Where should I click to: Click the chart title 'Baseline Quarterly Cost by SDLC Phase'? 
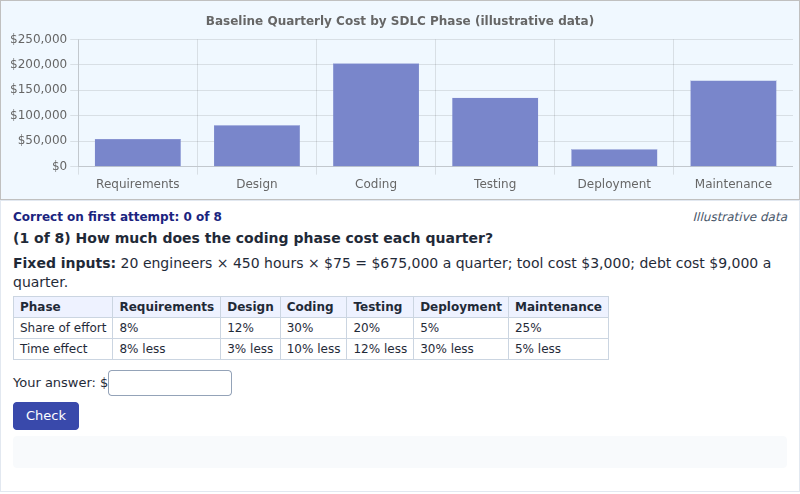[x=399, y=21]
